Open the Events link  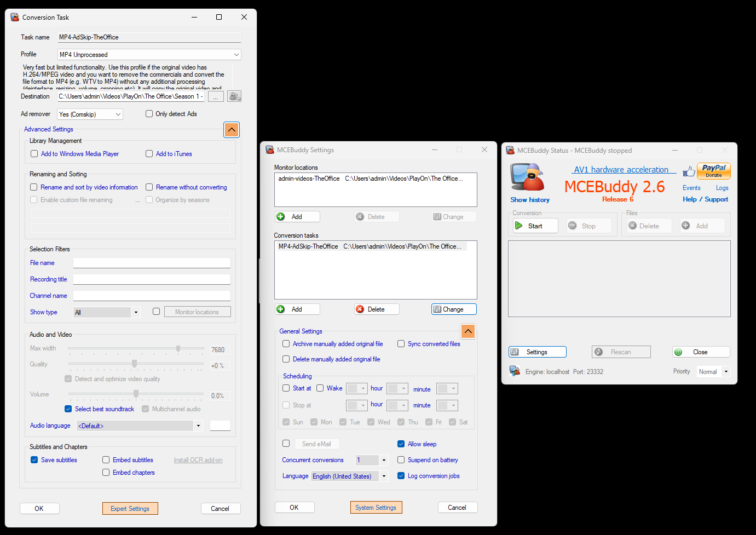[x=691, y=188]
